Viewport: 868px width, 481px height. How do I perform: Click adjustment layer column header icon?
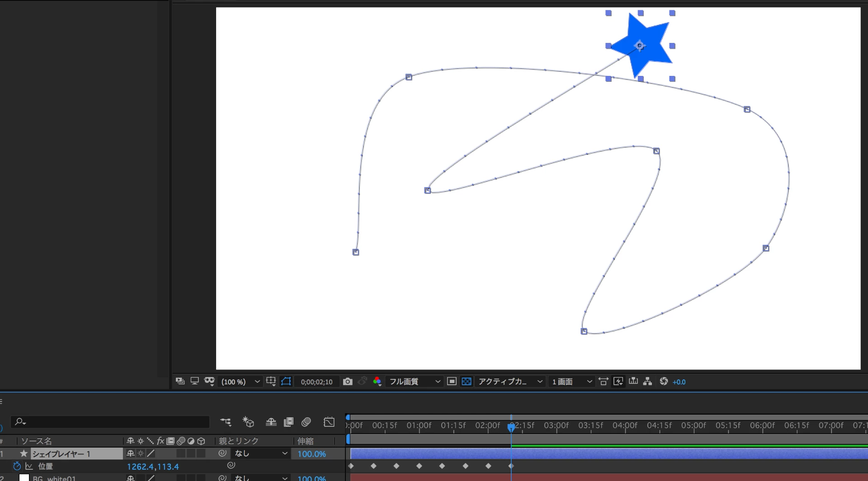tap(191, 441)
